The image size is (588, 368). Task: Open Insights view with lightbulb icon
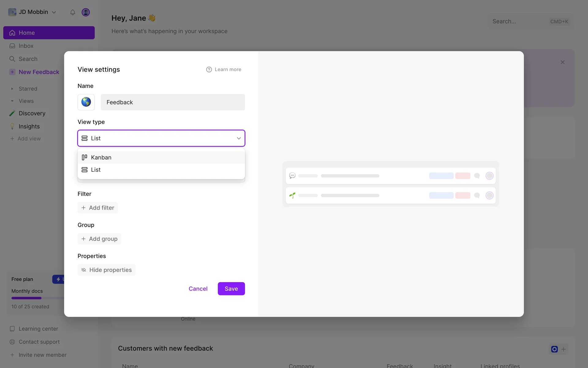[29, 126]
